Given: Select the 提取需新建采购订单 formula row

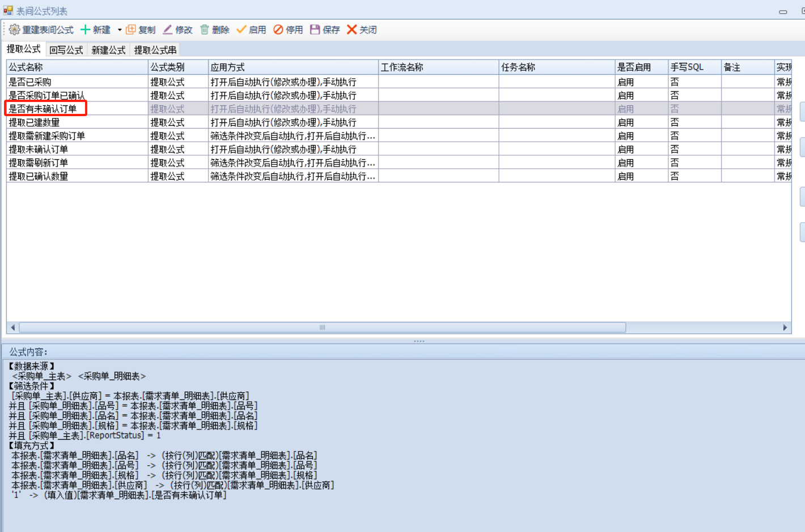Looking at the screenshot, I should [46, 136].
